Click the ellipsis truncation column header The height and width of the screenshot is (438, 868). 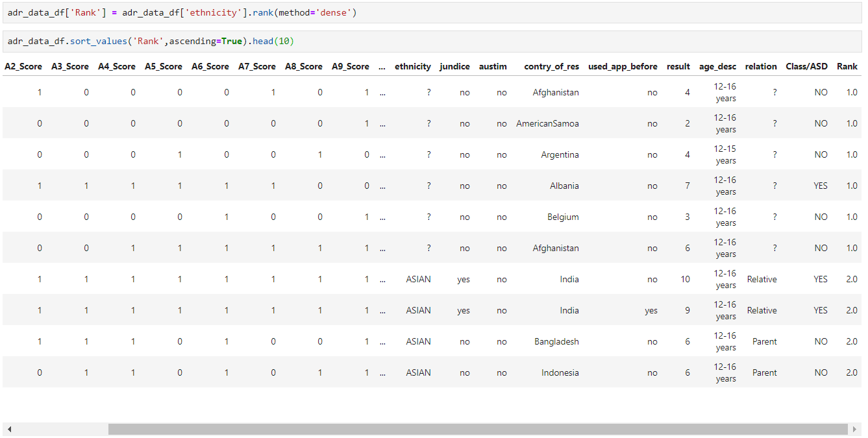(382, 66)
